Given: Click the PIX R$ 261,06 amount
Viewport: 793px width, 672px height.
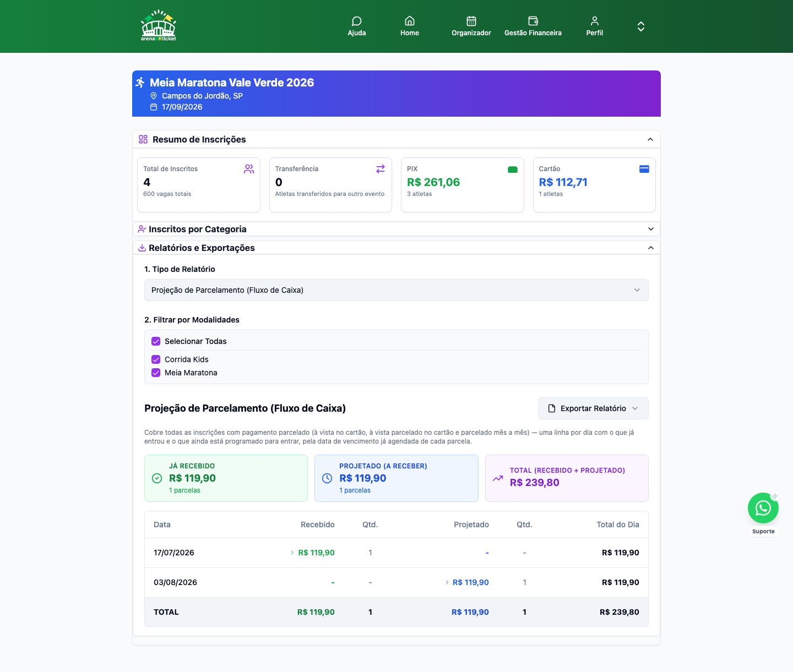Looking at the screenshot, I should (433, 182).
